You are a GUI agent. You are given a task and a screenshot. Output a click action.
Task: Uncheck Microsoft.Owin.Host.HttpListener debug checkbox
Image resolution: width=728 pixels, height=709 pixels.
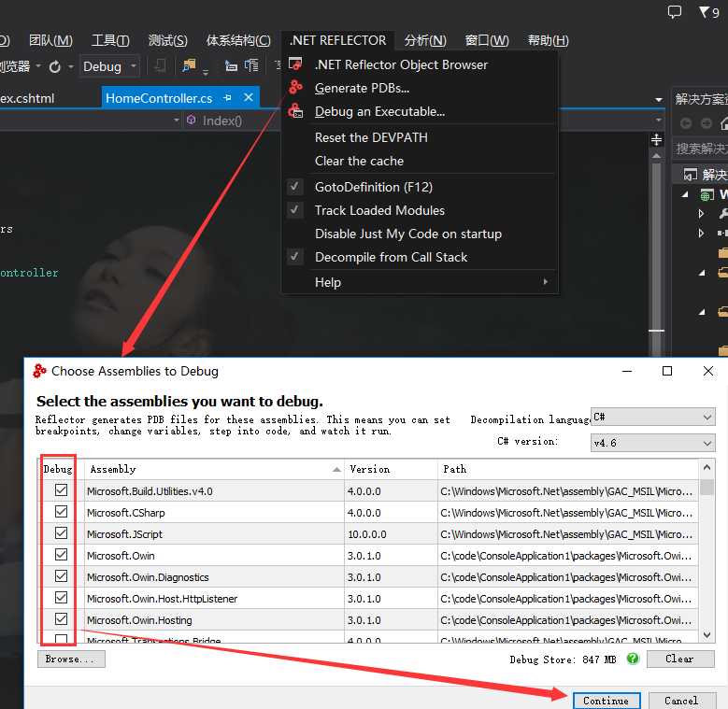point(61,597)
